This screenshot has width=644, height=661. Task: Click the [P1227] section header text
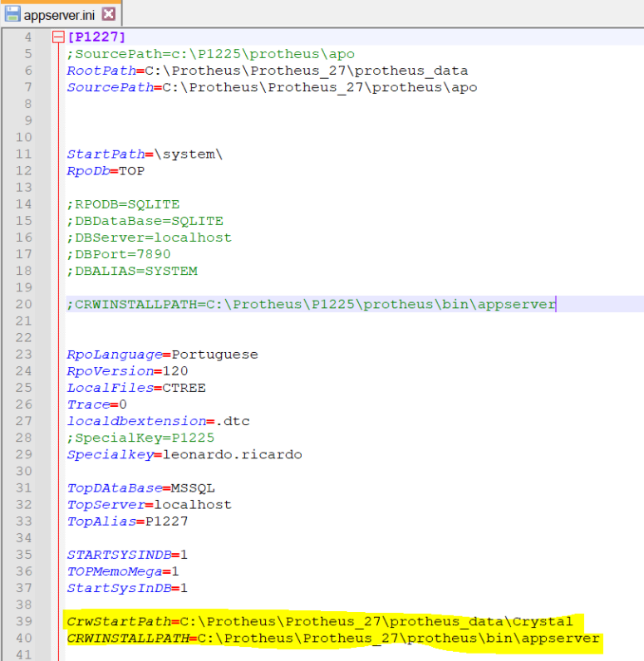click(x=96, y=37)
